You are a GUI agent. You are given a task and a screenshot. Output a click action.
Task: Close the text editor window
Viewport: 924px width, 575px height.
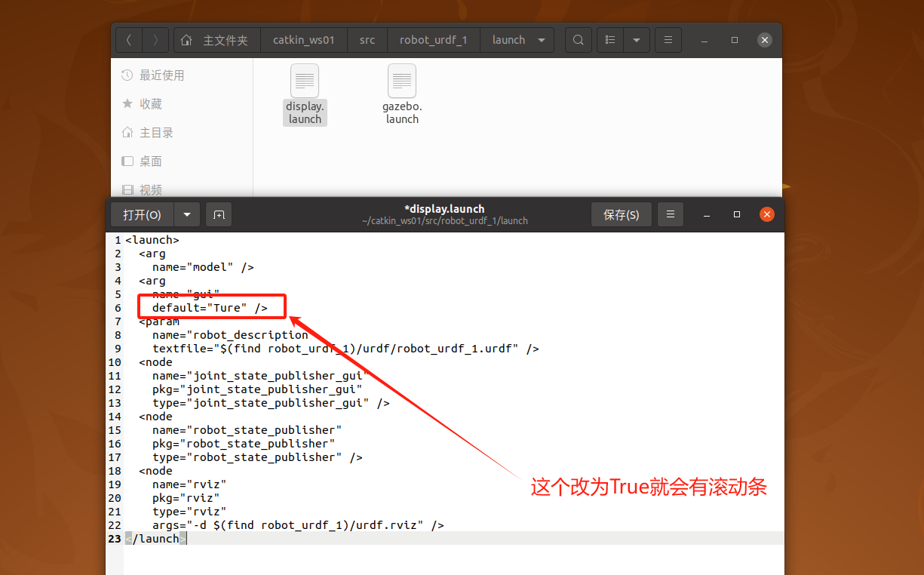click(767, 215)
